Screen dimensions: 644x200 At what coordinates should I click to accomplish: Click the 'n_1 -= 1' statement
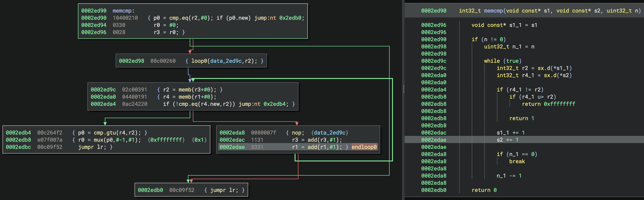pos(509,176)
